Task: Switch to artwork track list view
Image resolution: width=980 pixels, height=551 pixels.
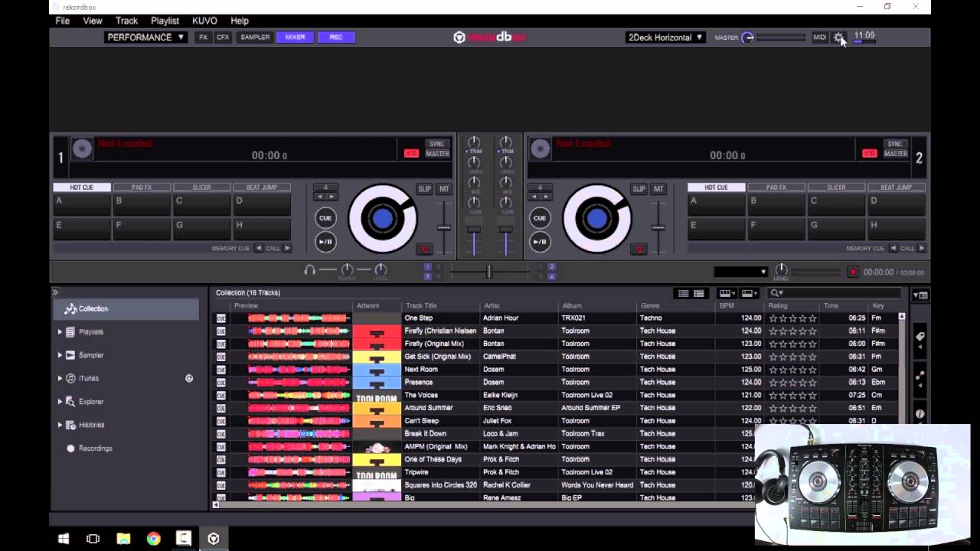Action: click(x=699, y=293)
